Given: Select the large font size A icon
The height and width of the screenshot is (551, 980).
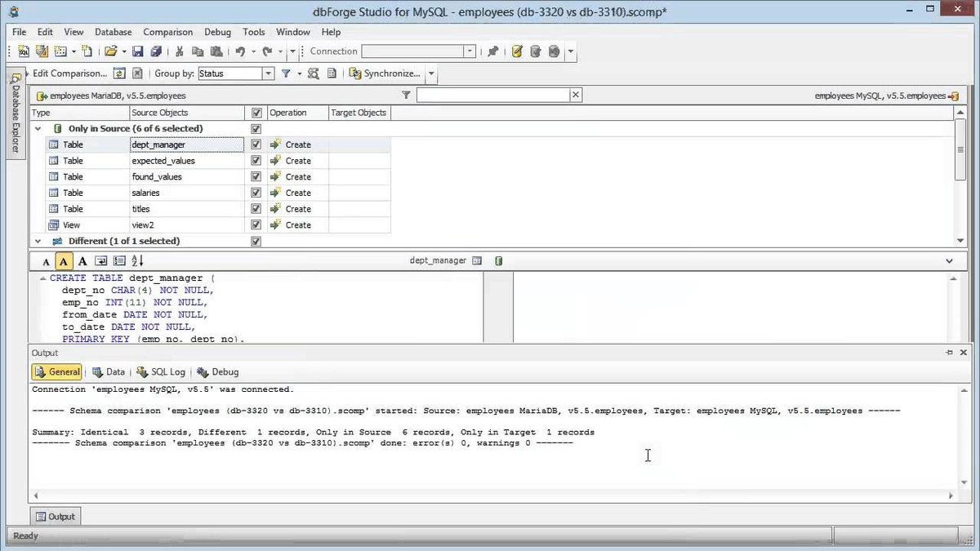Looking at the screenshot, I should [x=82, y=261].
